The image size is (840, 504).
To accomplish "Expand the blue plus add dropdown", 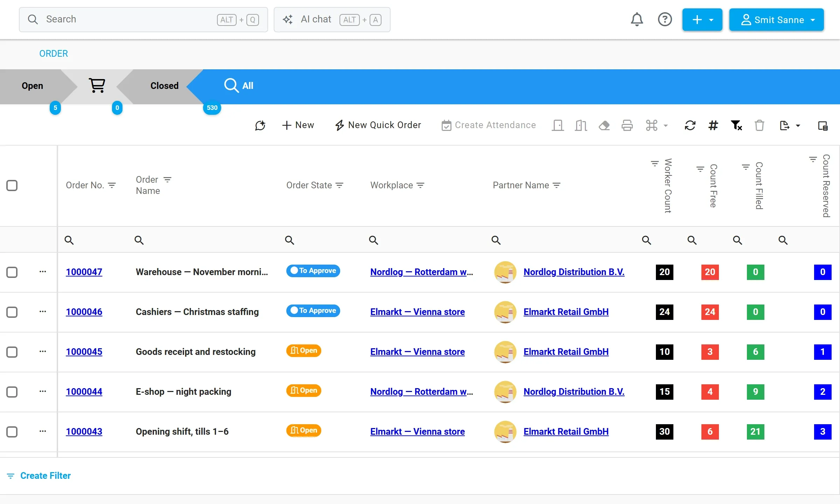I will 702,20.
